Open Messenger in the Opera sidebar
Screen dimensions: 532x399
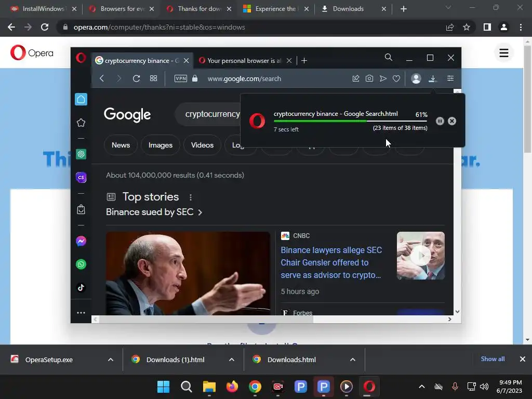click(x=81, y=241)
